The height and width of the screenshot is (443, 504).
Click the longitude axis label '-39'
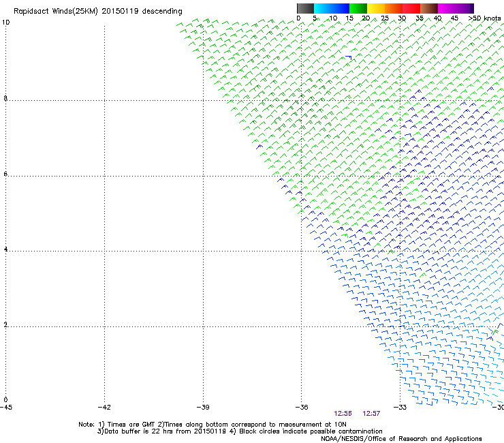point(203,408)
